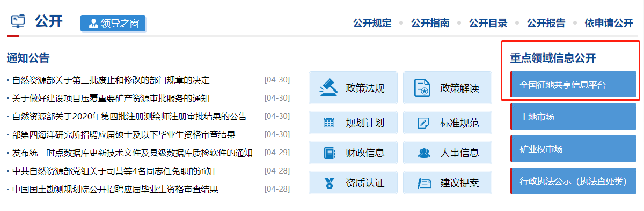Click the calendar grid icon for 规划计划
The image size is (644, 211).
(x=329, y=123)
